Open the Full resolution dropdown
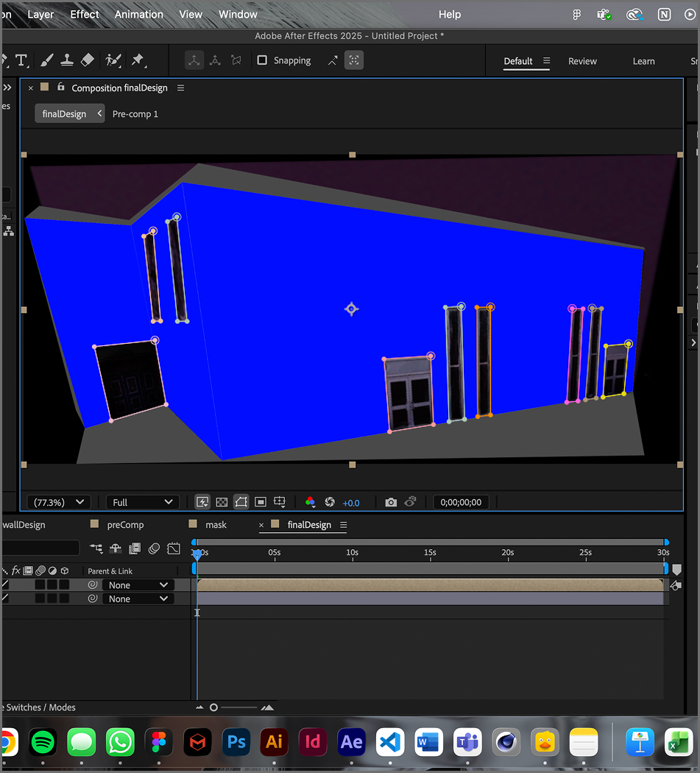Viewport: 700px width, 773px height. click(141, 501)
